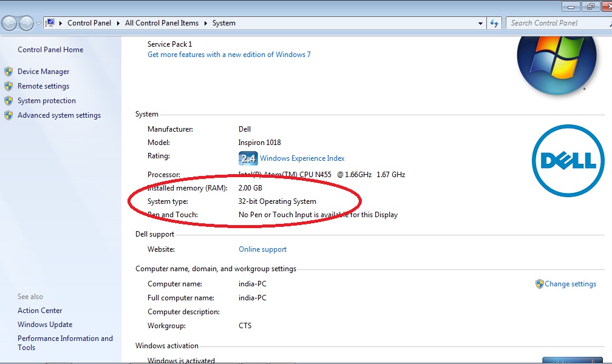The width and height of the screenshot is (612, 364).
Task: Open address bar history dropdown arrow
Action: [480, 24]
